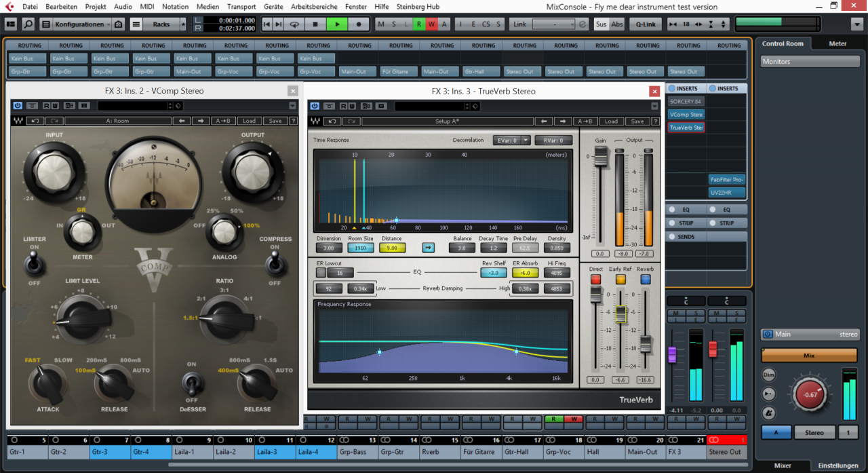Open the TrueVerb window preset menu arrow
This screenshot has width=868, height=473.
(x=654, y=106)
